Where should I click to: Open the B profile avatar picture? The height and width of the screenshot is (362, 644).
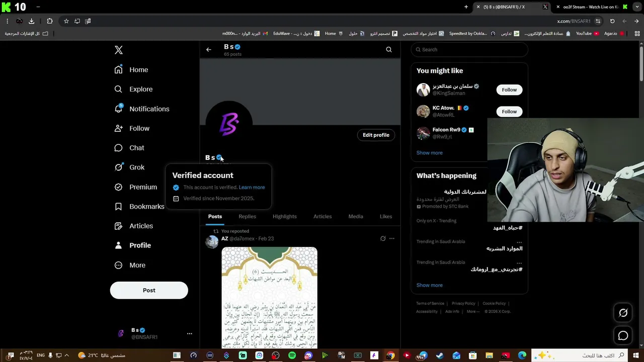point(229,124)
